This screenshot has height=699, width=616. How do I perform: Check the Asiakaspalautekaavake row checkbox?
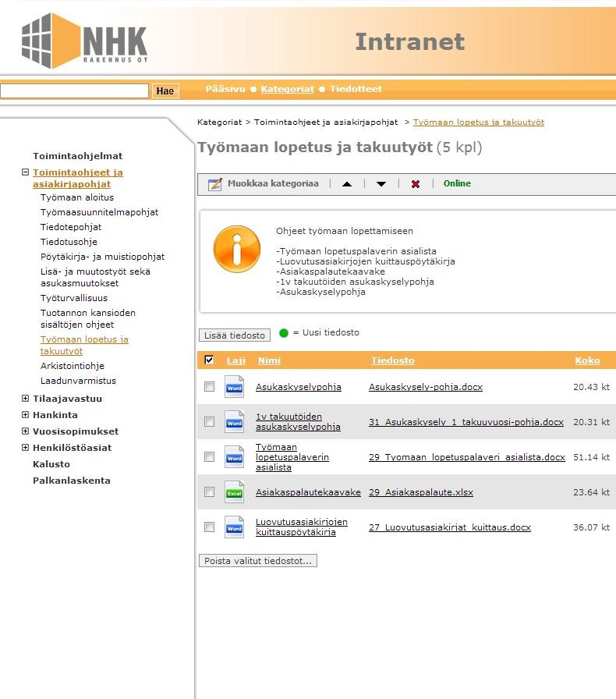209,491
